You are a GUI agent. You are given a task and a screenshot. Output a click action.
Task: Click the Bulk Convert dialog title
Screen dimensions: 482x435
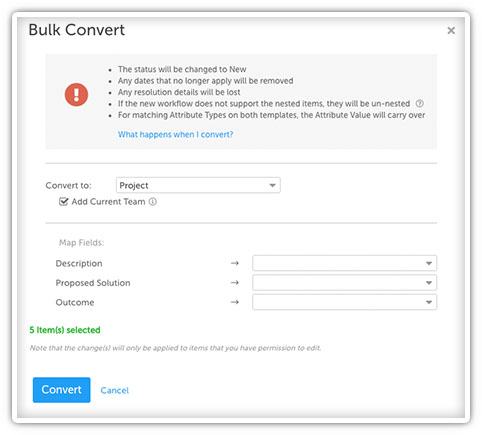pyautogui.click(x=76, y=30)
